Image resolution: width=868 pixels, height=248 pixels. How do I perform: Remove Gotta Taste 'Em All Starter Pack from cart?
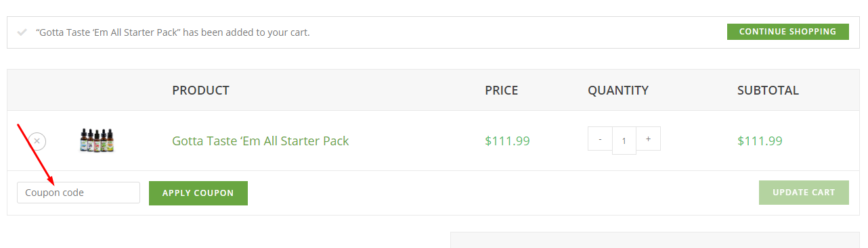coord(37,141)
